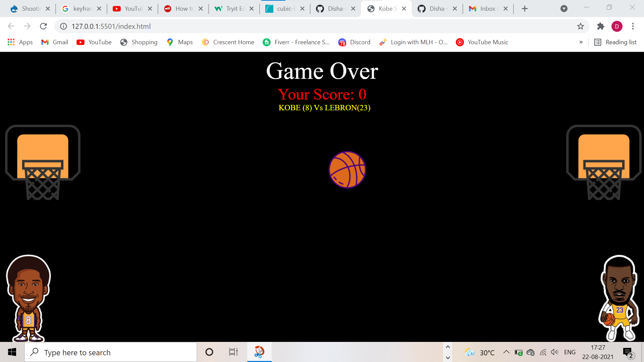The width and height of the screenshot is (644, 362).
Task: Bookmark this page with star icon
Action: (x=581, y=26)
